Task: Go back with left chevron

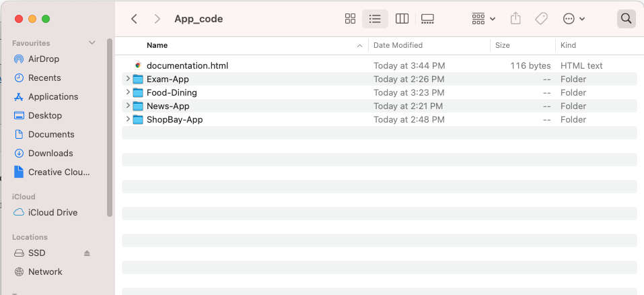Action: click(134, 18)
